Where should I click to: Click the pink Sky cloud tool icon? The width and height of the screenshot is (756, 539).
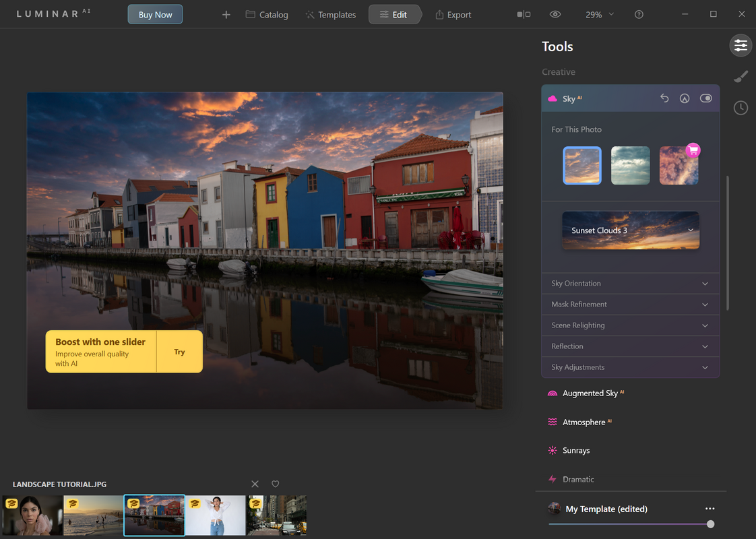coord(553,98)
